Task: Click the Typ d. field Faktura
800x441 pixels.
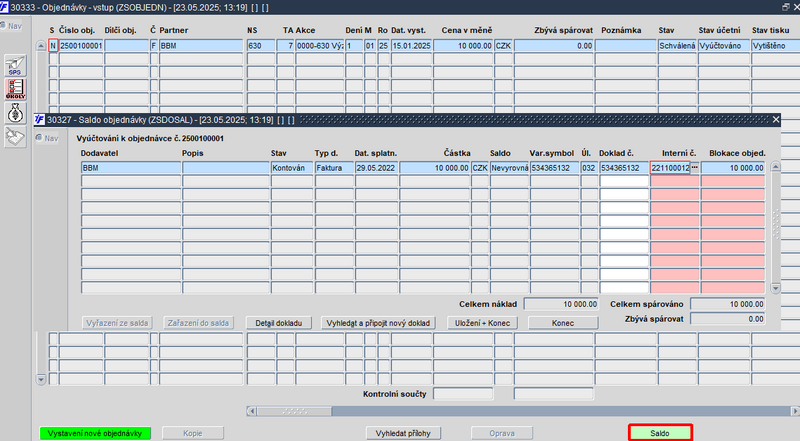Action: [x=334, y=167]
